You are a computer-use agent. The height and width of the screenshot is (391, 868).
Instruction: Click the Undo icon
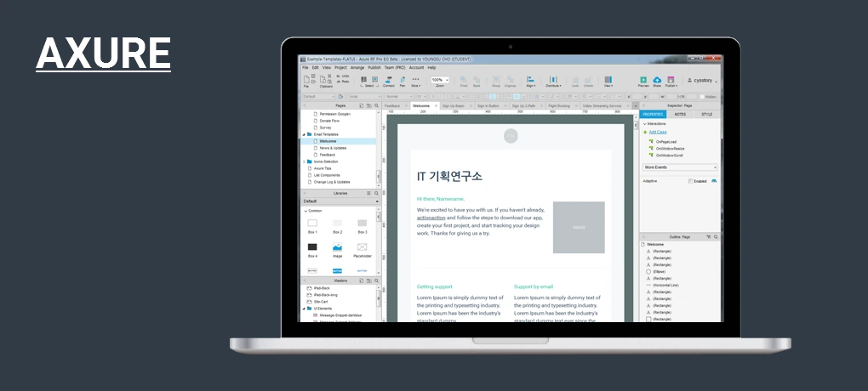coord(338,76)
